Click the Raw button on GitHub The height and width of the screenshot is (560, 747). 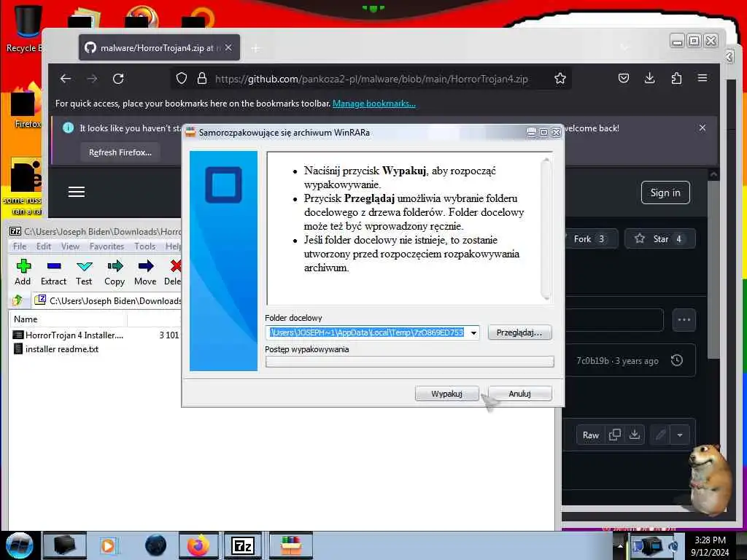(591, 435)
